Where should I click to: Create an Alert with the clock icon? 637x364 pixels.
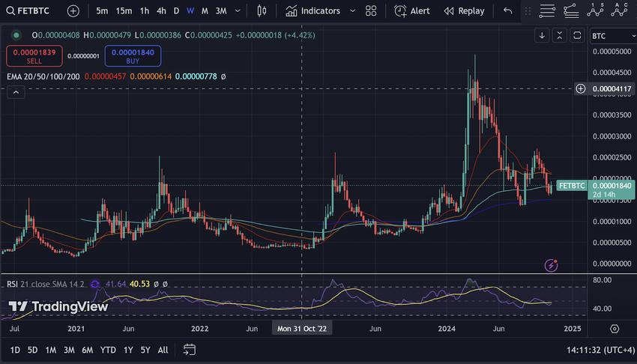coord(412,11)
